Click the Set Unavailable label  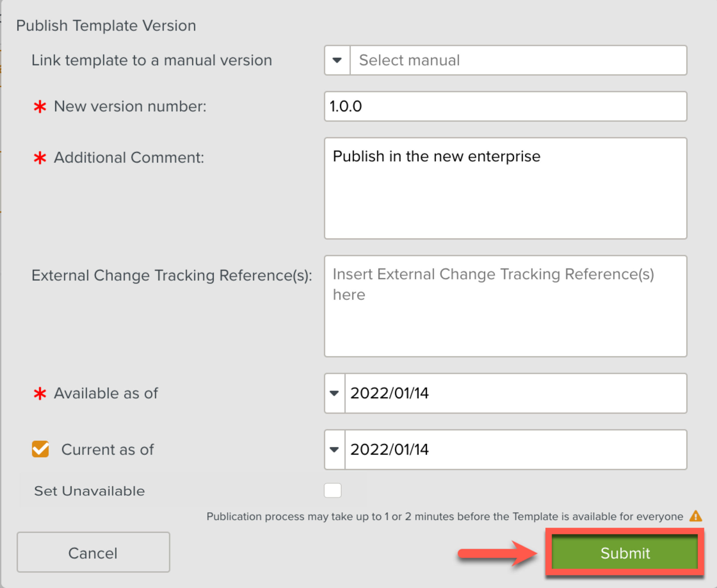tap(89, 491)
